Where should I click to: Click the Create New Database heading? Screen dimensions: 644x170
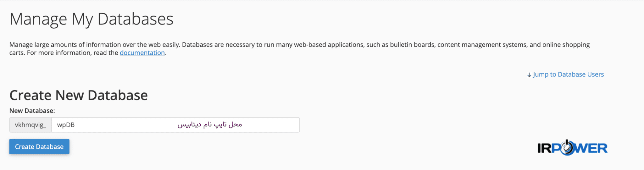tap(79, 95)
